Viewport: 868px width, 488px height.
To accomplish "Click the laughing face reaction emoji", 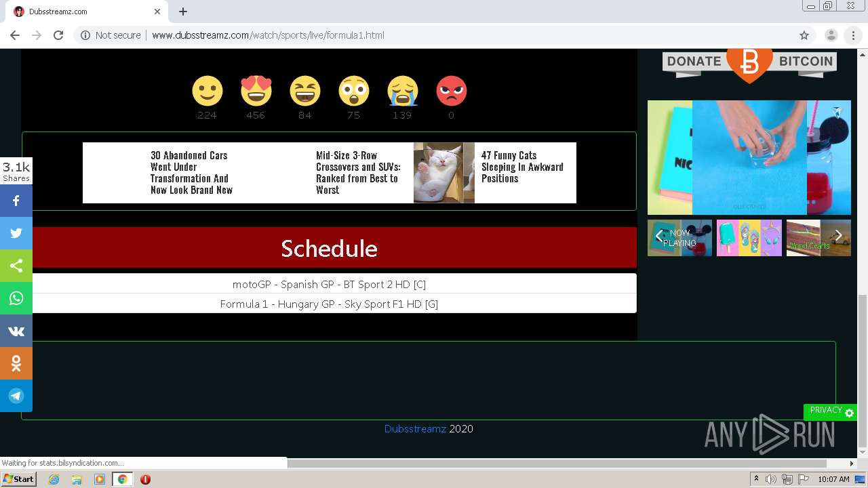I will point(304,90).
